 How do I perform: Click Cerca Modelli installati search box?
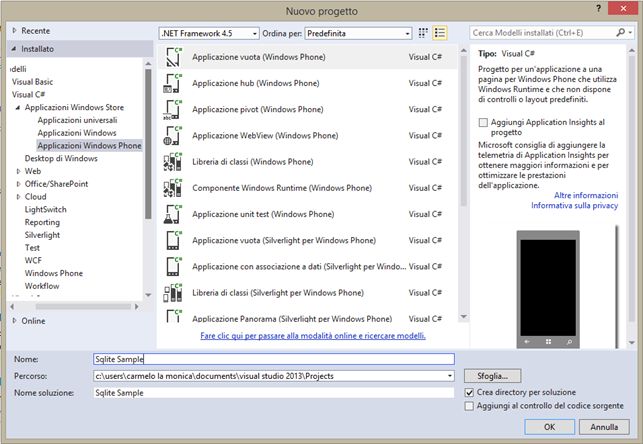pyautogui.click(x=543, y=32)
